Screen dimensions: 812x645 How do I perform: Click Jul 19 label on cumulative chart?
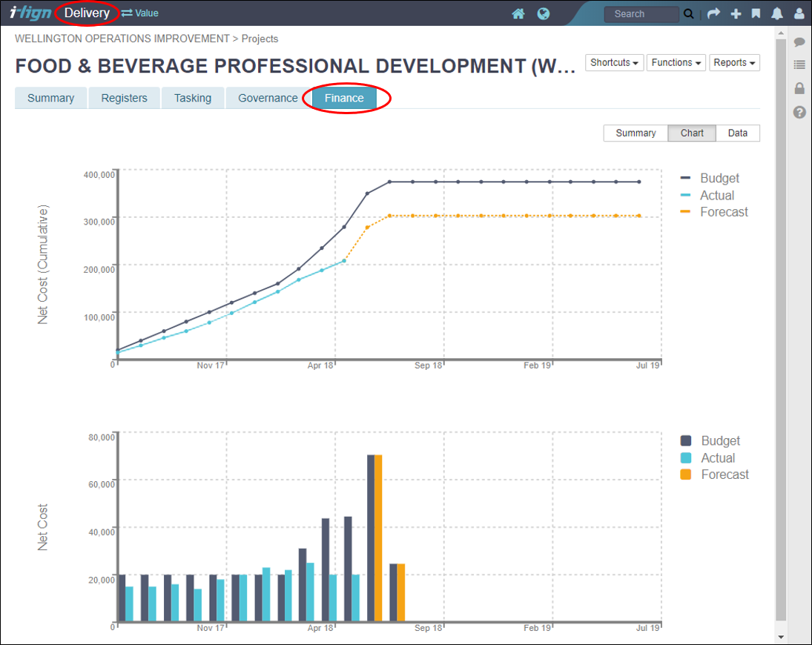click(x=648, y=365)
